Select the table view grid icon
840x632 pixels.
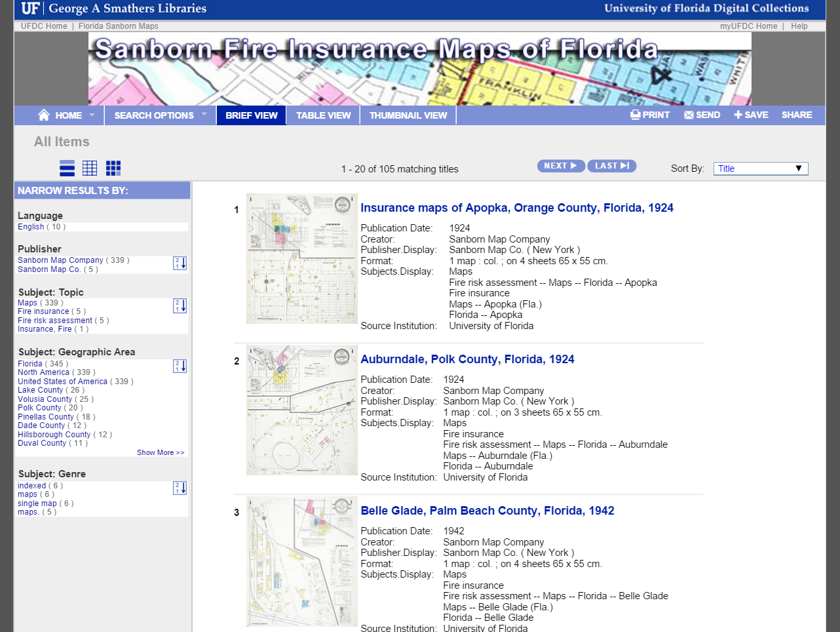coord(90,168)
